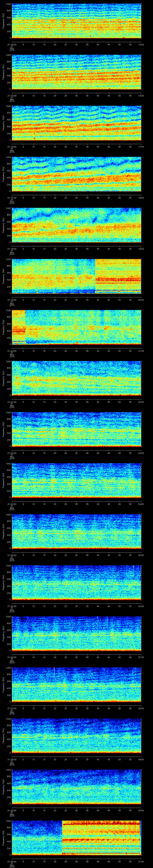Image resolution: width=153 pixels, height=868 pixels.
Task: Click the 17:00 end time tick label
Action: [x=141, y=147]
